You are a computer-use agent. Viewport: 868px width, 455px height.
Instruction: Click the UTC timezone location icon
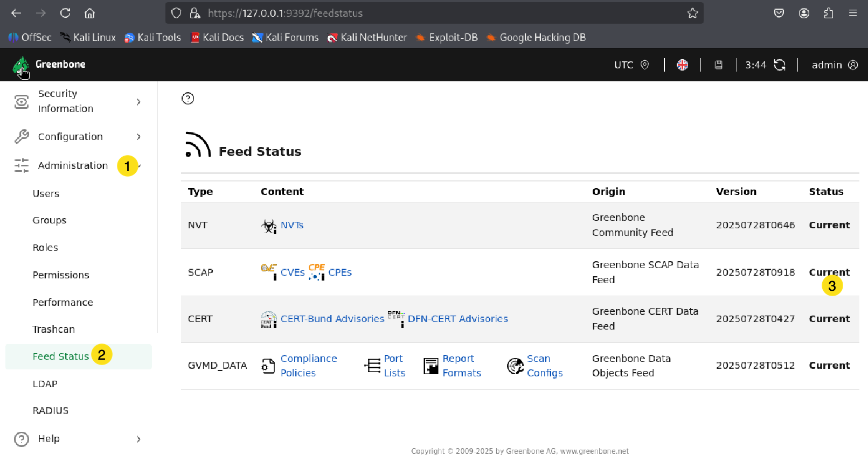[x=644, y=65]
